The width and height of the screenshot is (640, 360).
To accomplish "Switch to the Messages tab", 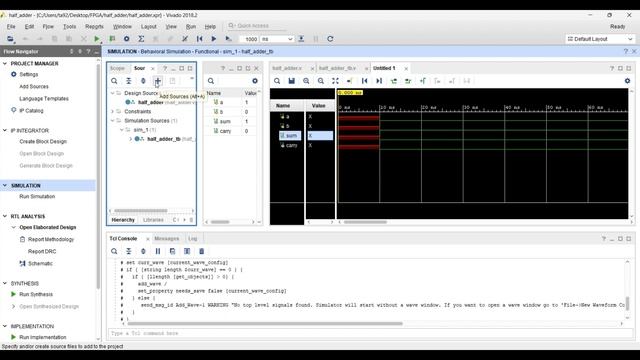I will [x=167, y=238].
